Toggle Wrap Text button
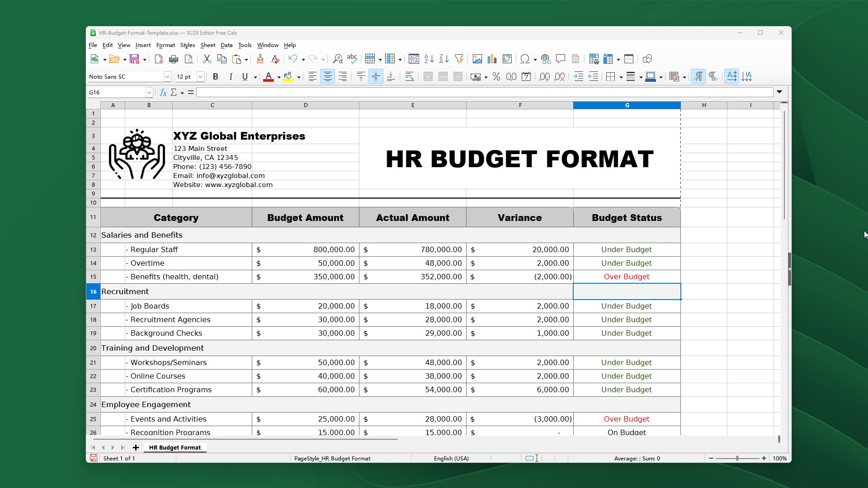This screenshot has height=488, width=868. (410, 77)
